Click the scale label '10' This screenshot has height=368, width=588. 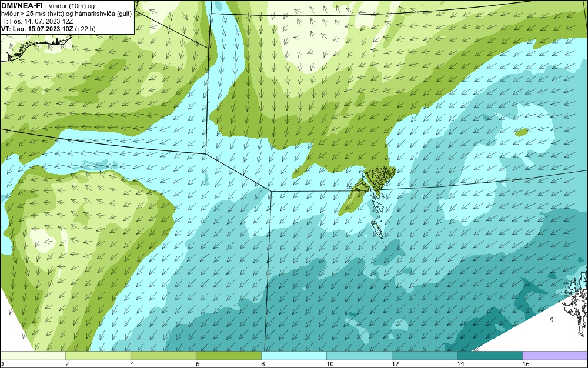[330, 364]
